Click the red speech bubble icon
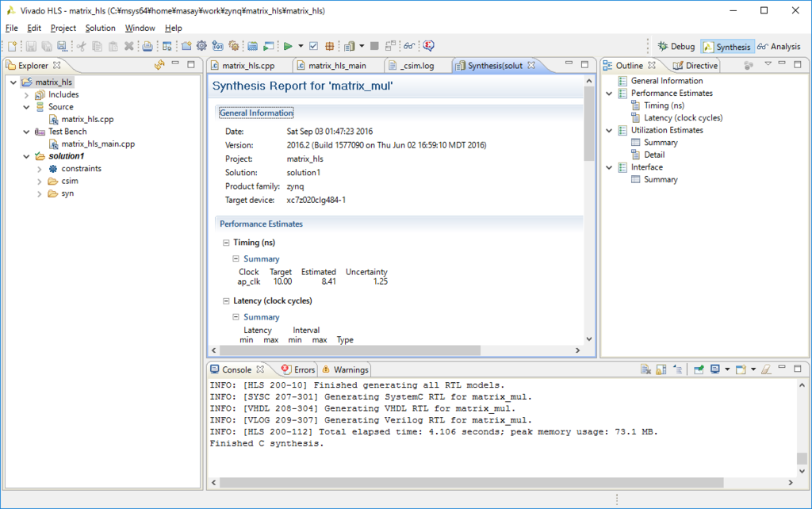 pos(429,46)
